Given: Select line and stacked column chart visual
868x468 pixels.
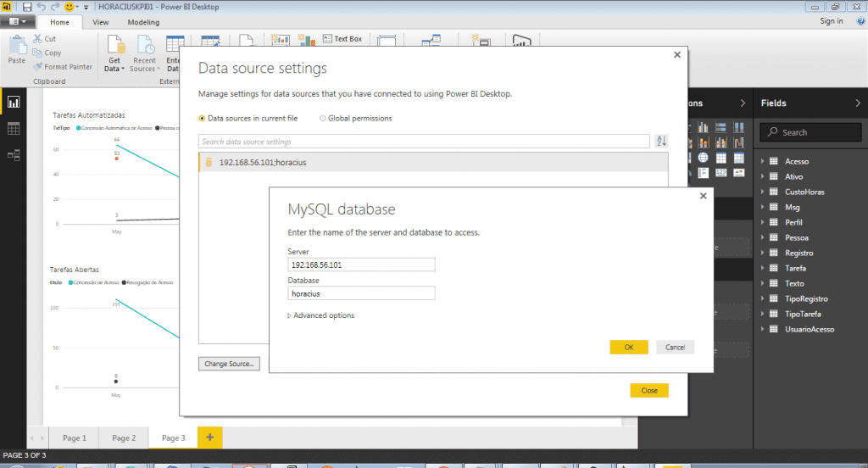Looking at the screenshot, I should pos(703,143).
